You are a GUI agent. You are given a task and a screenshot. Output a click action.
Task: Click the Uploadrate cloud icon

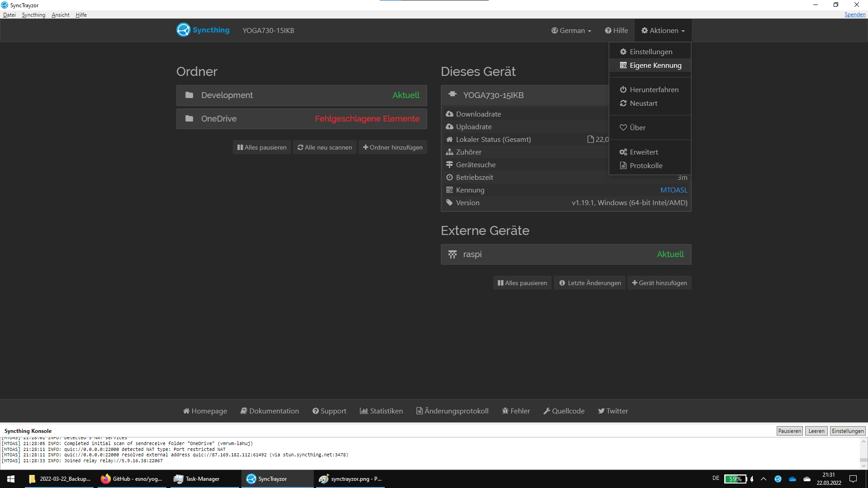coord(449,127)
